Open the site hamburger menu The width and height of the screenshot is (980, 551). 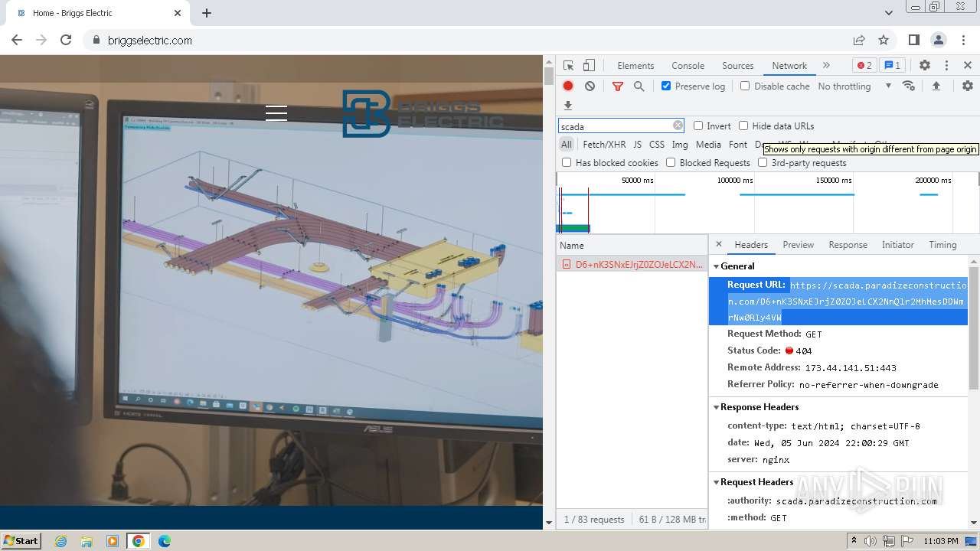(x=276, y=113)
